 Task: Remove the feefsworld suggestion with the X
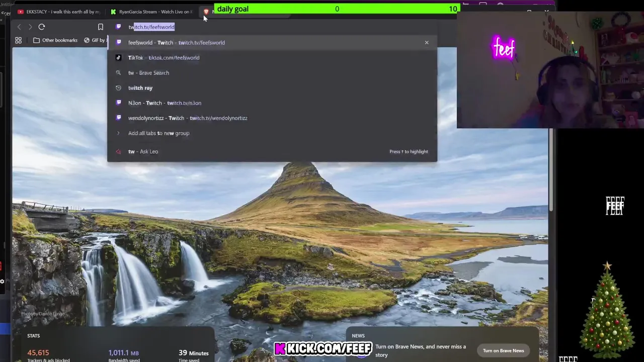pyautogui.click(x=427, y=43)
